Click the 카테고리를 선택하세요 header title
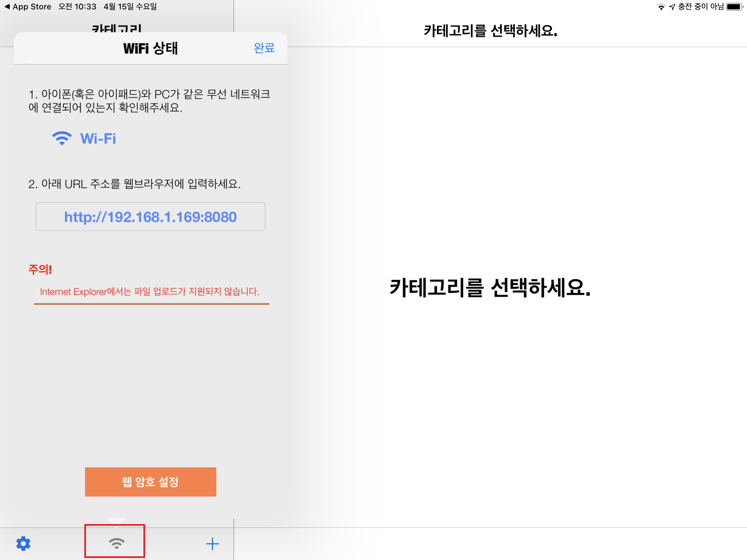 (490, 31)
